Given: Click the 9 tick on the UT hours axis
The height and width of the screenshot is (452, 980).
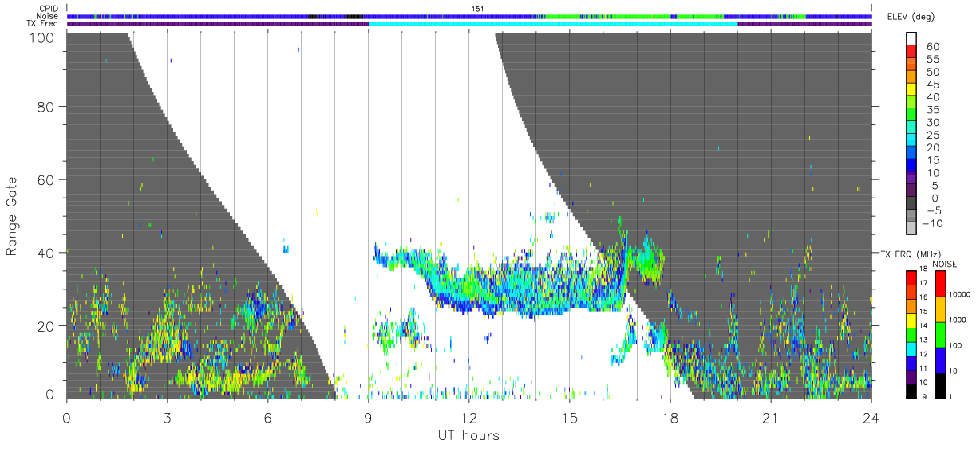Looking at the screenshot, I should coord(368,417).
